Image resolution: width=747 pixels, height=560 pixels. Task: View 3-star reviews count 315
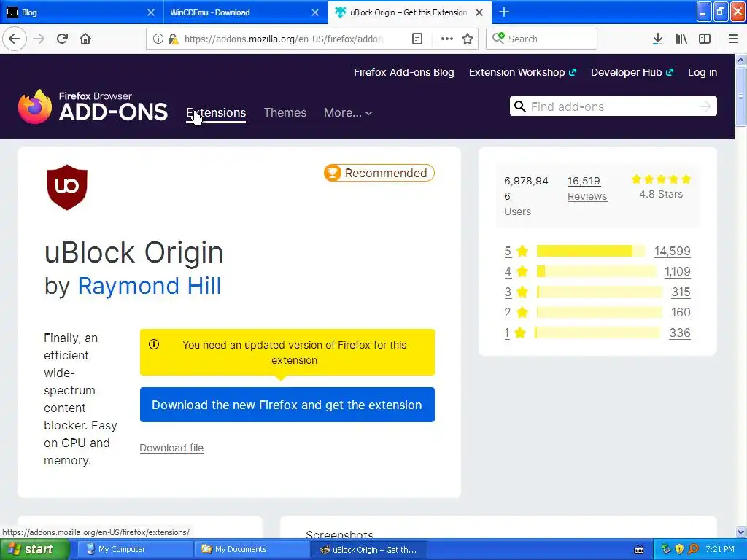pos(681,292)
